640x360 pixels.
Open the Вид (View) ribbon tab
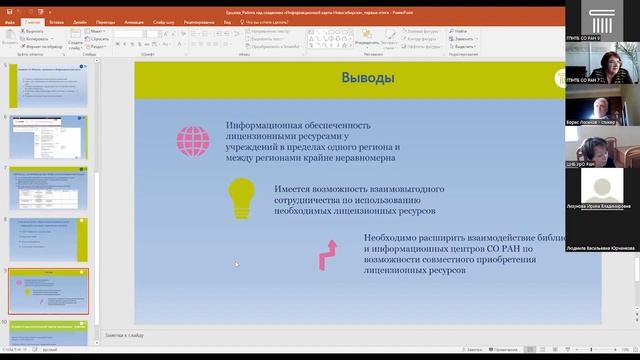click(x=227, y=22)
